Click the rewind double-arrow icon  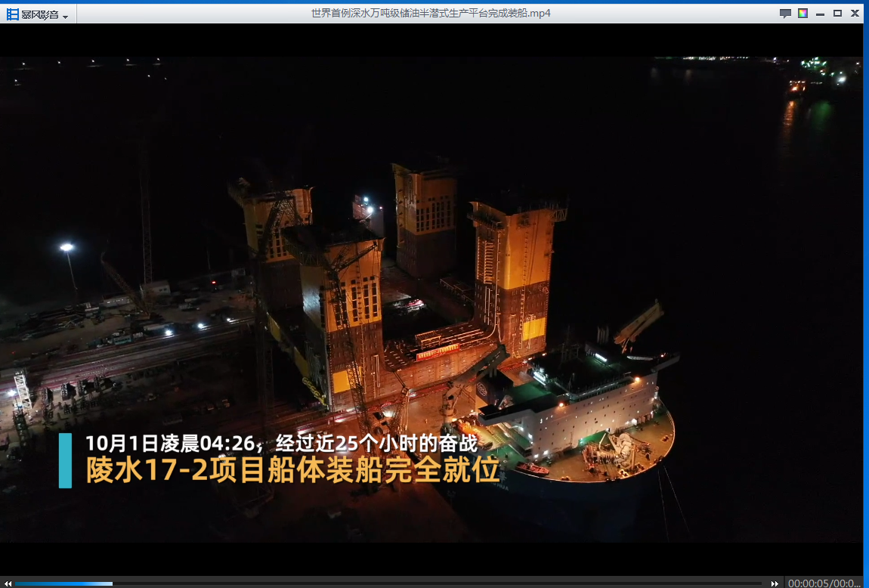click(8, 583)
